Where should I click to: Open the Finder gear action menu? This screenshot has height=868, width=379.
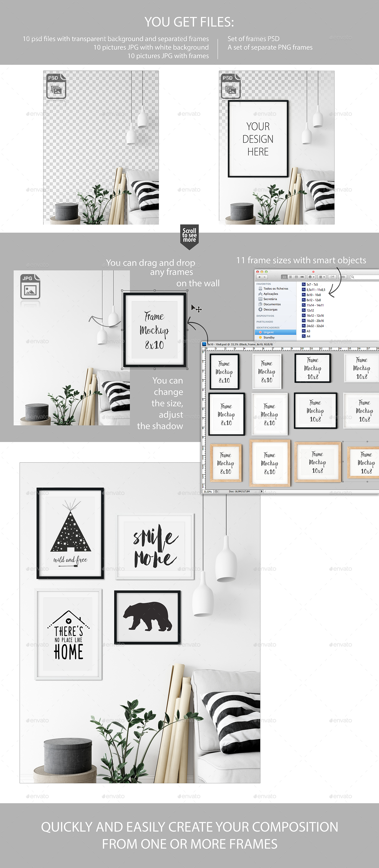[x=311, y=277]
